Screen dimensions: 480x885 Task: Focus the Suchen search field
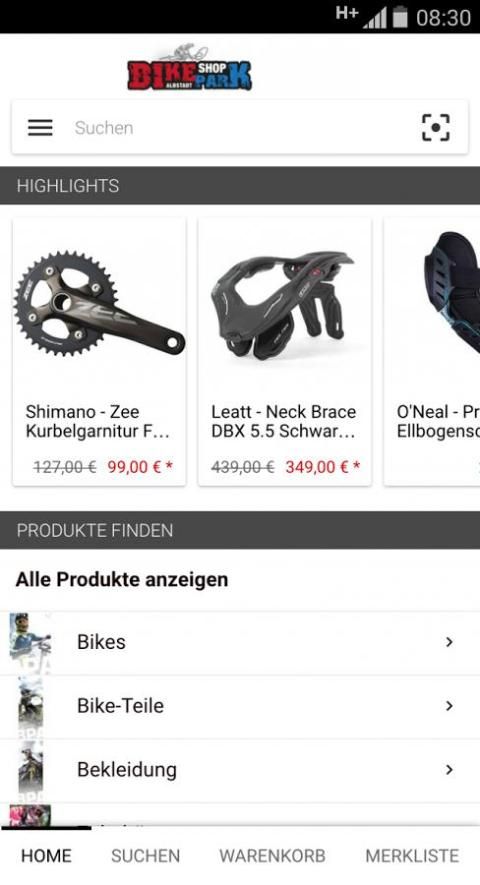[x=240, y=128]
